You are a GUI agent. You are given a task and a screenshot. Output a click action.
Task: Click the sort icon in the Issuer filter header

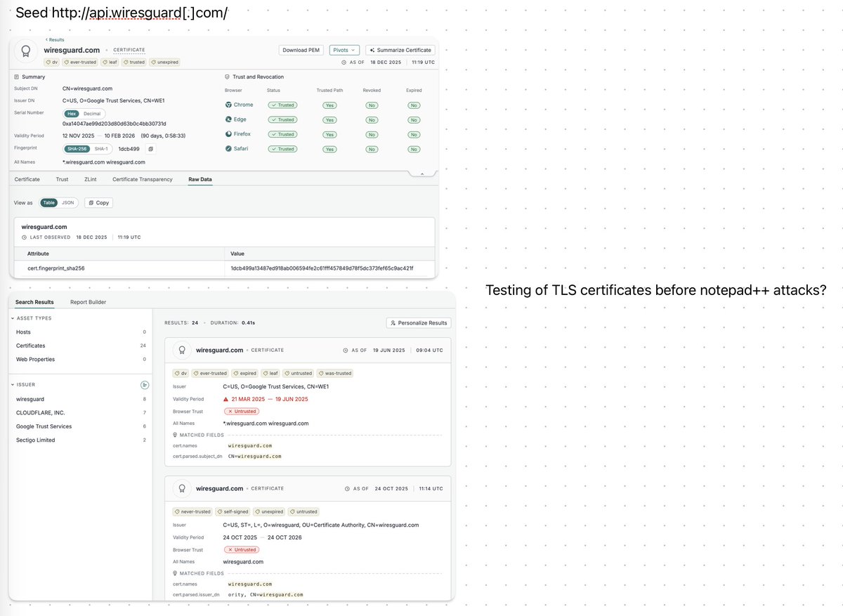point(144,385)
